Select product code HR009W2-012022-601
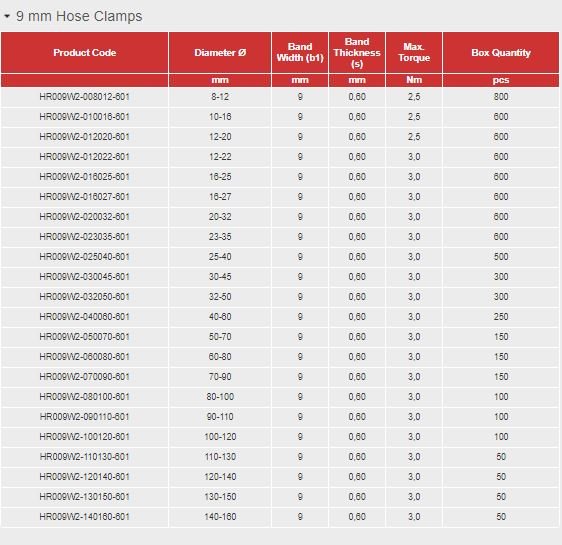Image resolution: width=562 pixels, height=545 pixels. [x=84, y=157]
